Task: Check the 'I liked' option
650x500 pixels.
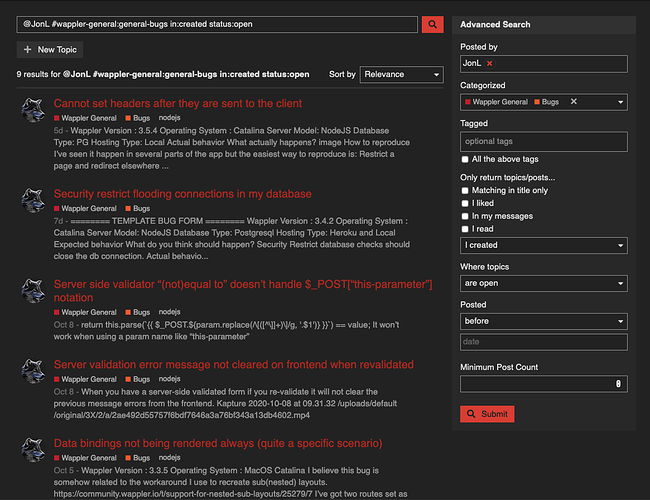Action: [465, 203]
